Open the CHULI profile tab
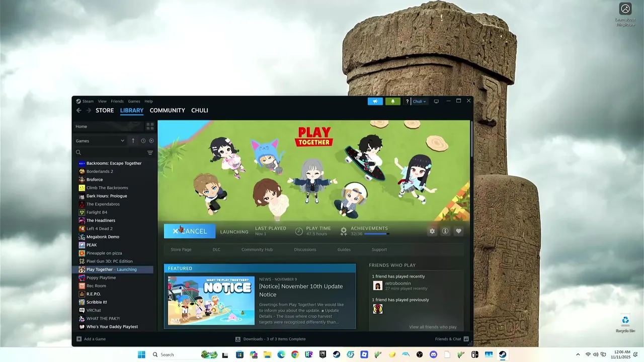The width and height of the screenshot is (644, 362). coord(200,111)
